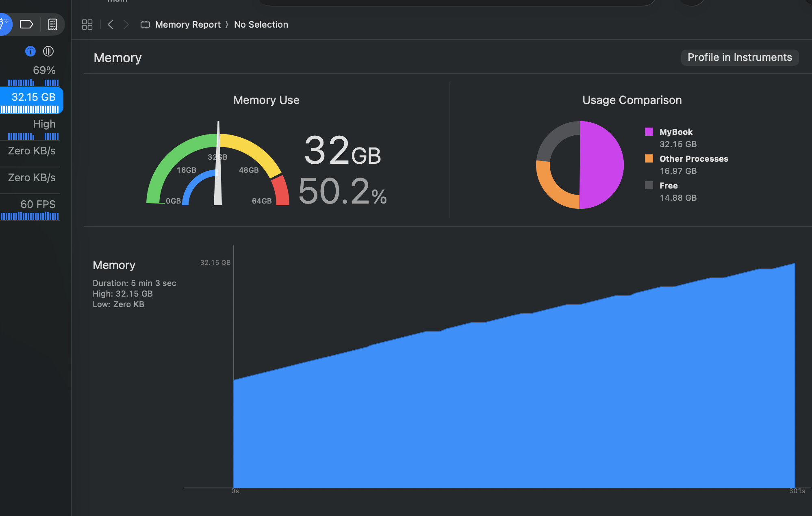Select the High energy impact gauge
This screenshot has height=516, width=812.
(x=33, y=128)
